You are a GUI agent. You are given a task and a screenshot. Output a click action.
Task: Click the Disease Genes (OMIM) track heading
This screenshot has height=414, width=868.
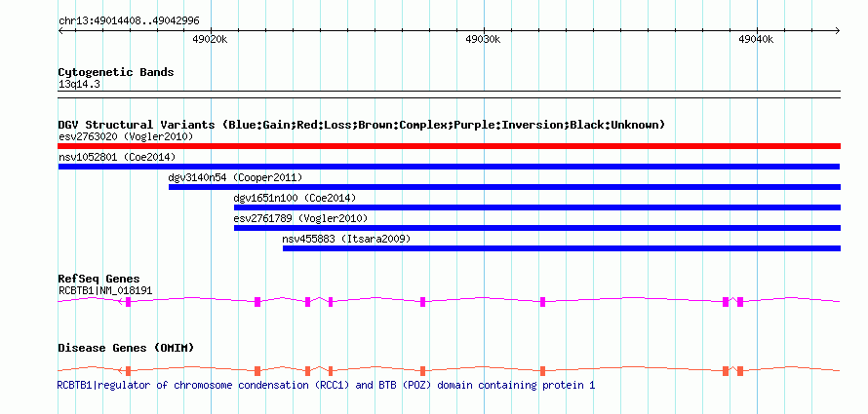[x=126, y=348]
